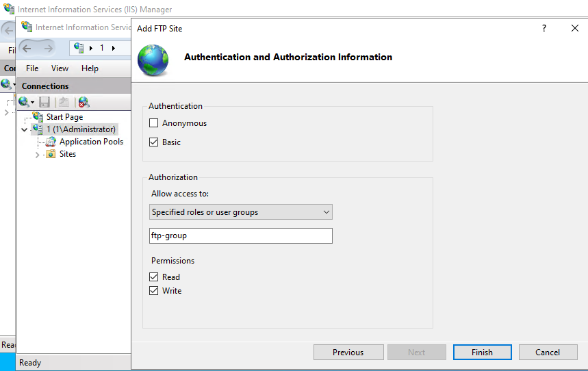The height and width of the screenshot is (371, 588).
Task: Select Start Page in the Connections tree
Action: (64, 117)
